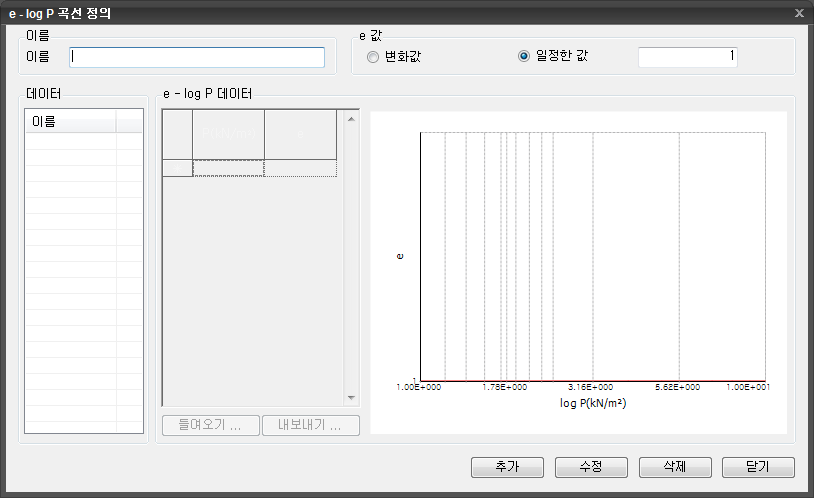Click the e column header in table

click(300, 134)
